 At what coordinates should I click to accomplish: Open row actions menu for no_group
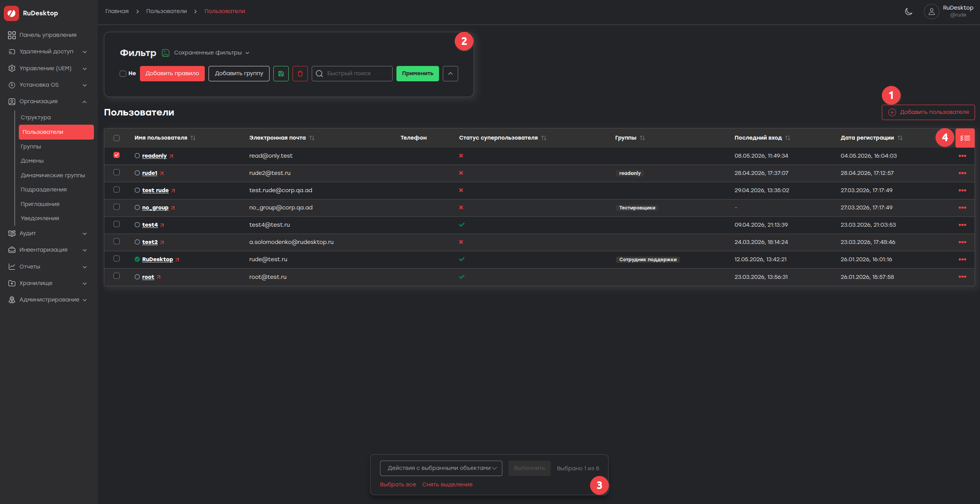[962, 208]
